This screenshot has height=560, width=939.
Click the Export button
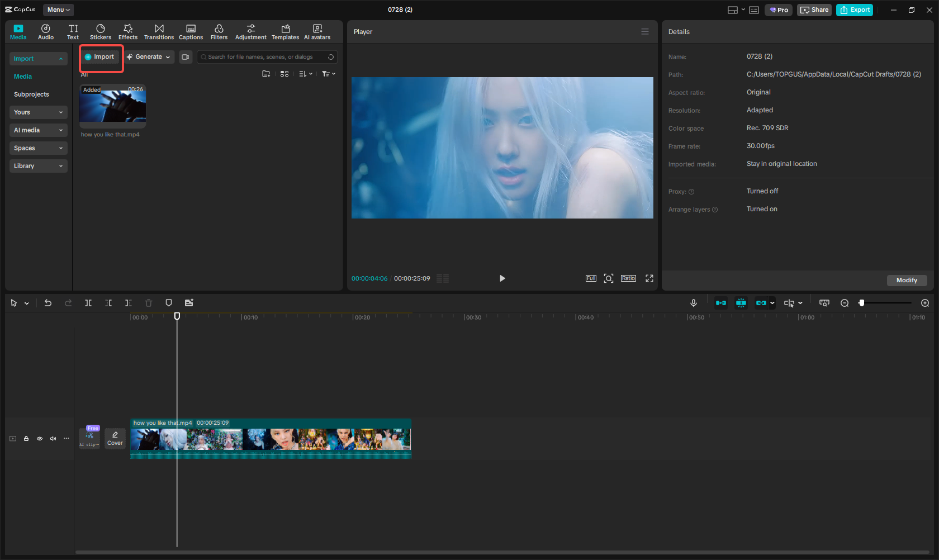(854, 10)
